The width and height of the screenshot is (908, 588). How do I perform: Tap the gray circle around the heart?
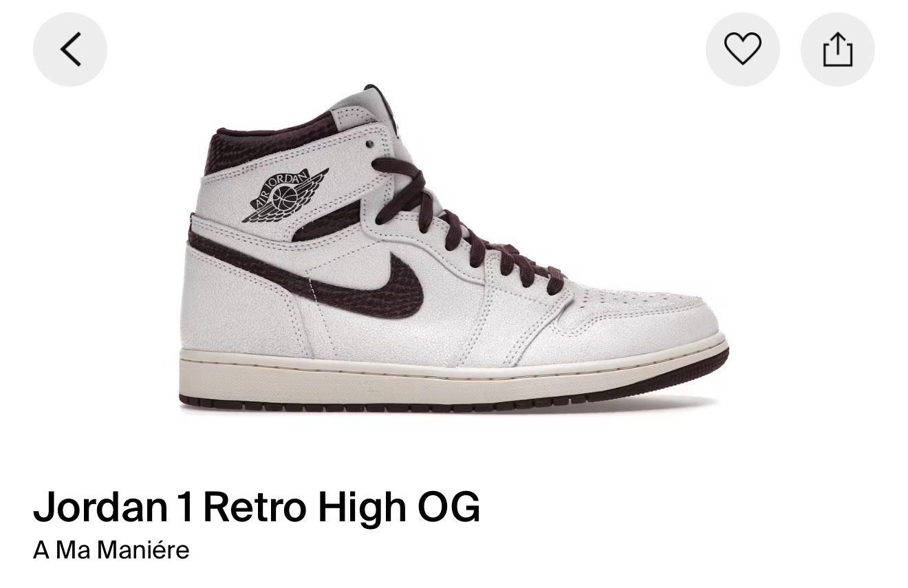[x=743, y=50]
